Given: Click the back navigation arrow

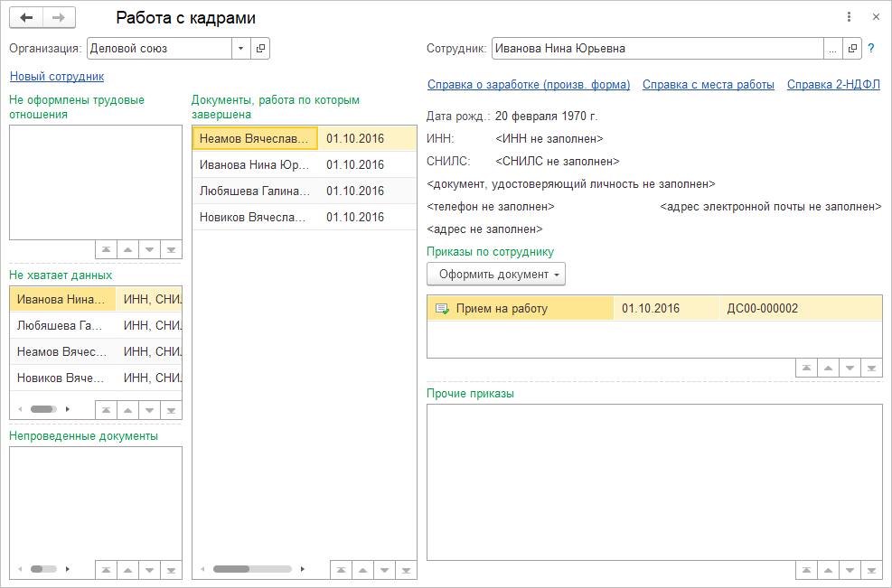Looking at the screenshot, I should click(x=26, y=18).
